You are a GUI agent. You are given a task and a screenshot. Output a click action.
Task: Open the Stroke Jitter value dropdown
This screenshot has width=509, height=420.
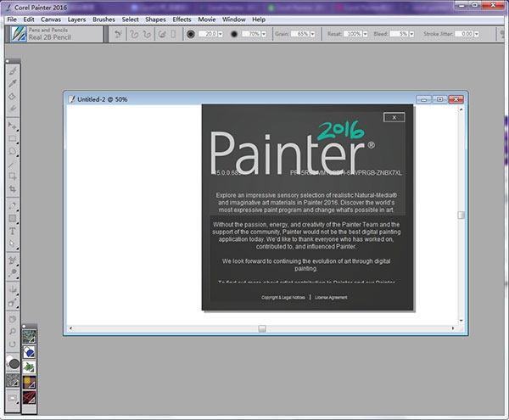tap(477, 34)
